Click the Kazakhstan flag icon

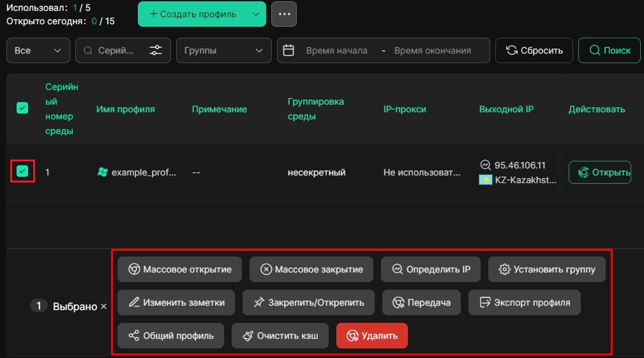pyautogui.click(x=486, y=180)
